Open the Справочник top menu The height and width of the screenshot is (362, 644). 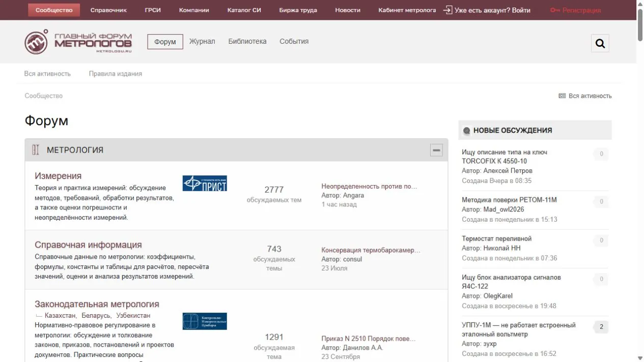point(108,10)
